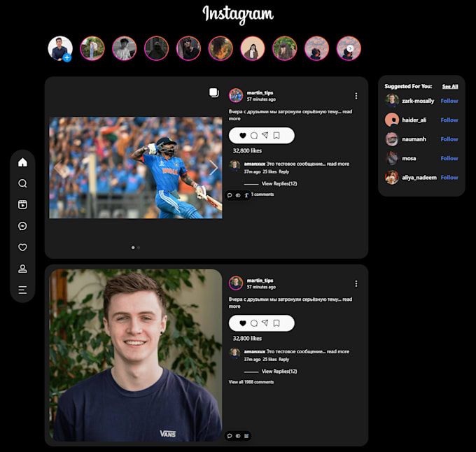The image size is (476, 452).
Task: Bookmark the cricket post
Action: 276,136
